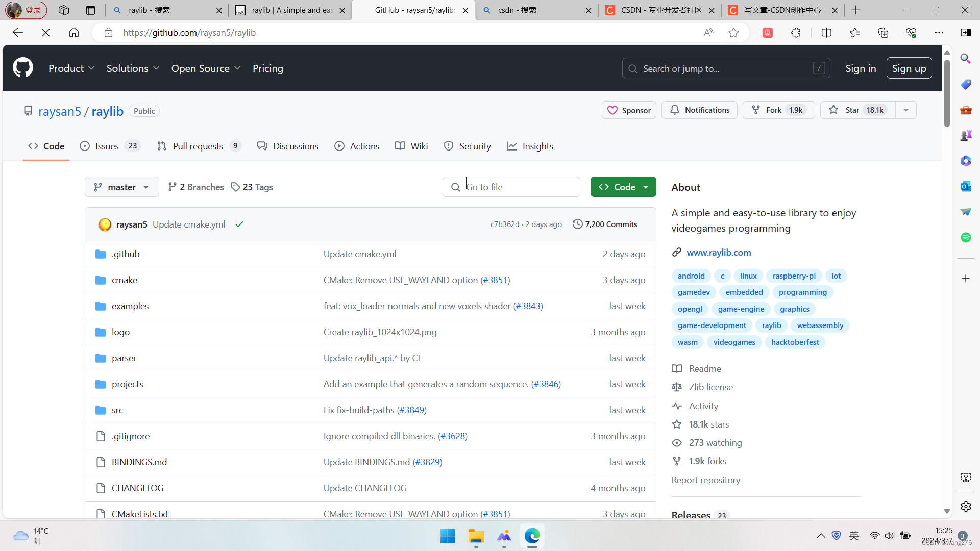Toggle Notifications for the repository

click(x=699, y=110)
